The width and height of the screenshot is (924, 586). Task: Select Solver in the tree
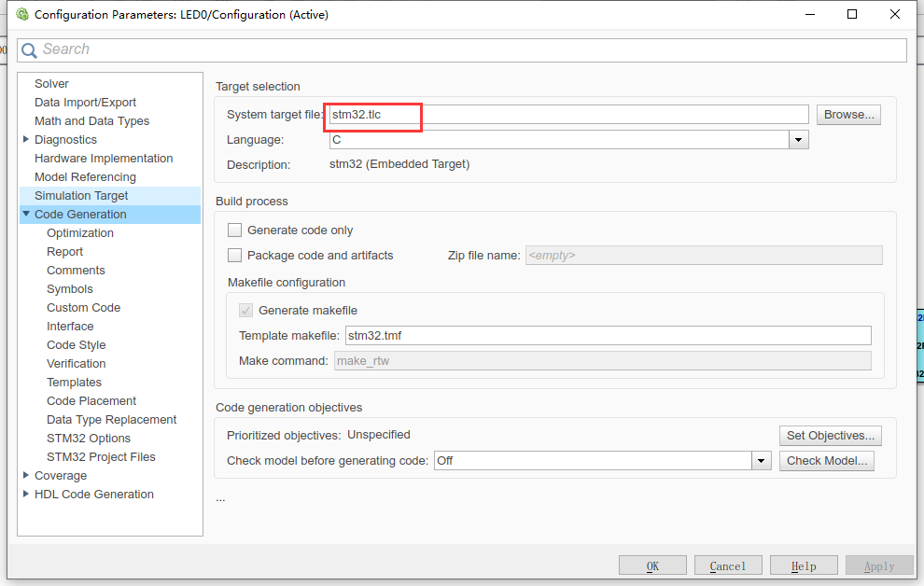(51, 84)
